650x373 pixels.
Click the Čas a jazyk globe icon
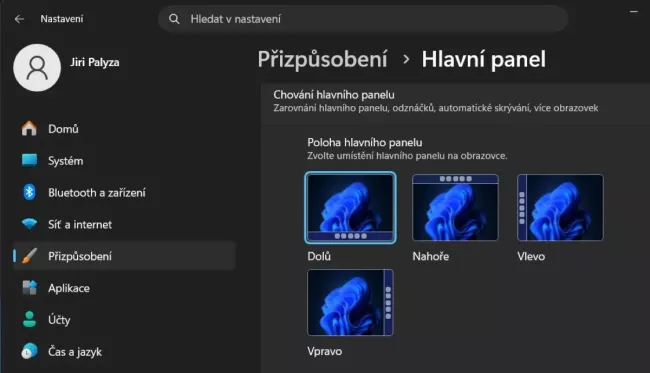[x=29, y=351]
